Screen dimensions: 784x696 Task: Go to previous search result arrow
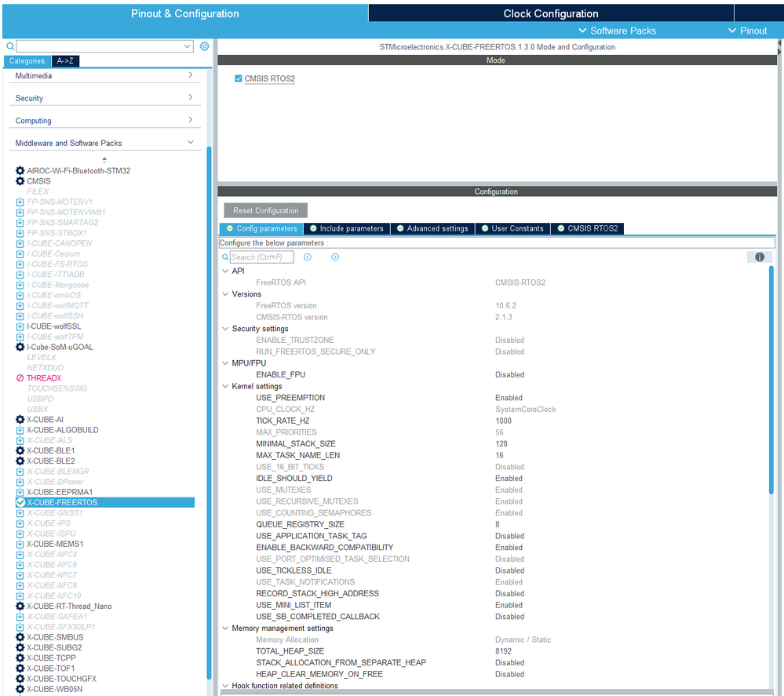[308, 257]
